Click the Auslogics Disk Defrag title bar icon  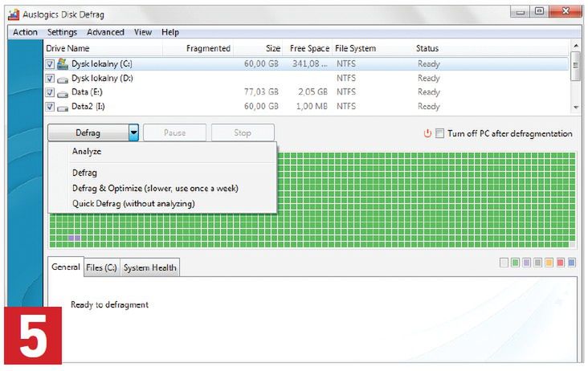[14, 14]
